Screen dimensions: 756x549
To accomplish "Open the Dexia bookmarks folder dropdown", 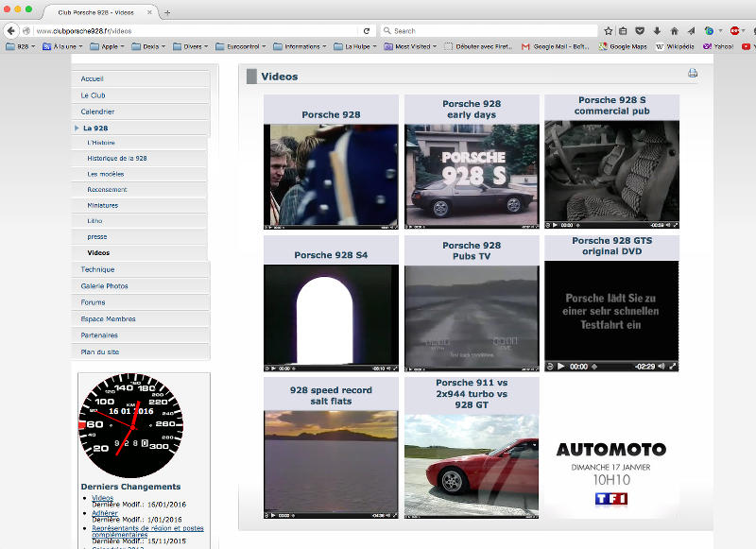I will click(x=148, y=46).
